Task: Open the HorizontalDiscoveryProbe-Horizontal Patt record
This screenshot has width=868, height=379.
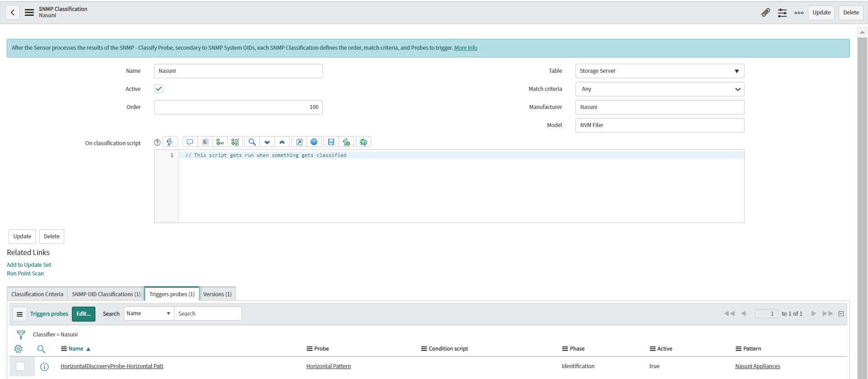Action: tap(112, 366)
